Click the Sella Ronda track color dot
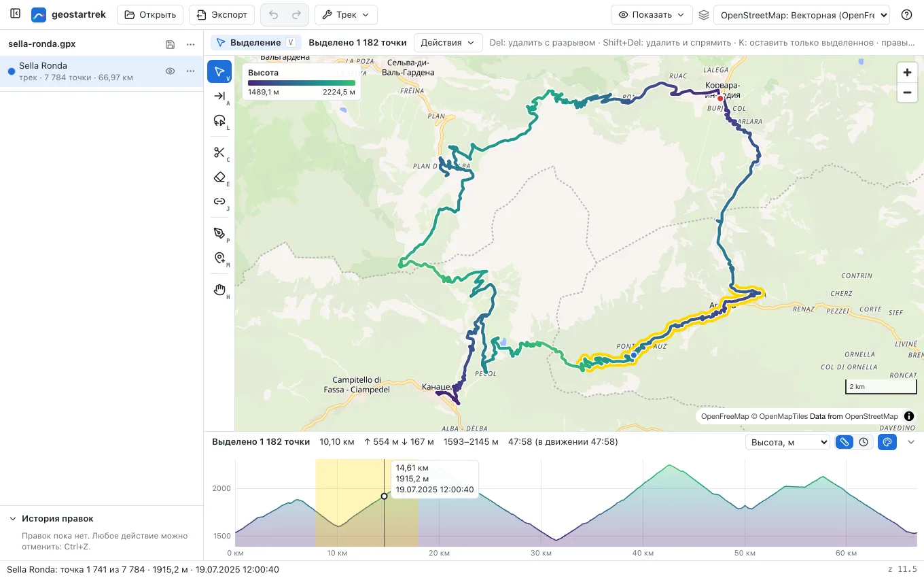The width and height of the screenshot is (924, 578). click(11, 71)
